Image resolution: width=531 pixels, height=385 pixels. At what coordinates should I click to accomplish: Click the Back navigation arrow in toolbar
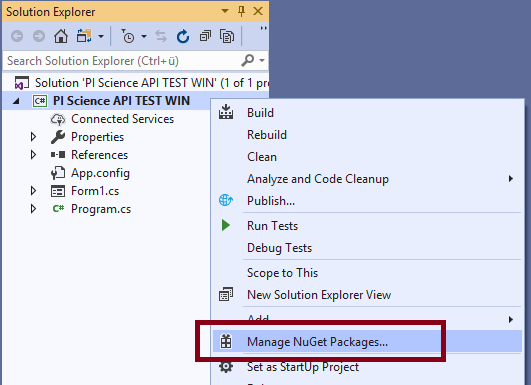[17, 36]
